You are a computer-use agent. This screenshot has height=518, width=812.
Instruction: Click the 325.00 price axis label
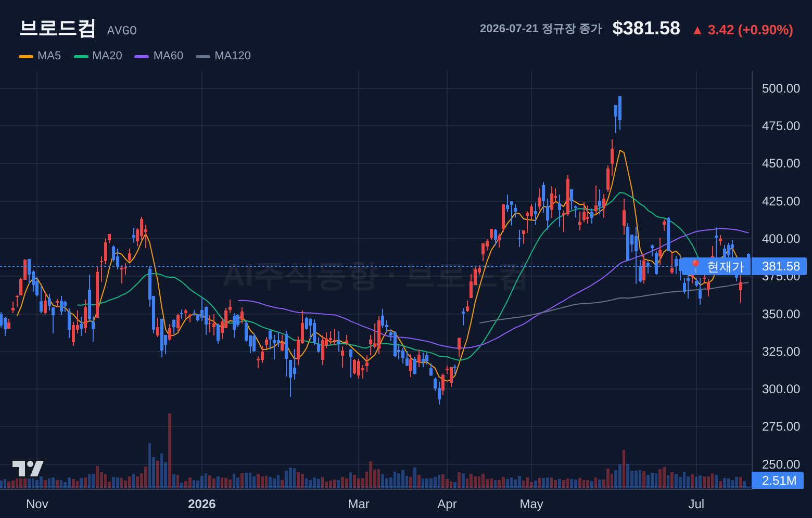(x=781, y=352)
